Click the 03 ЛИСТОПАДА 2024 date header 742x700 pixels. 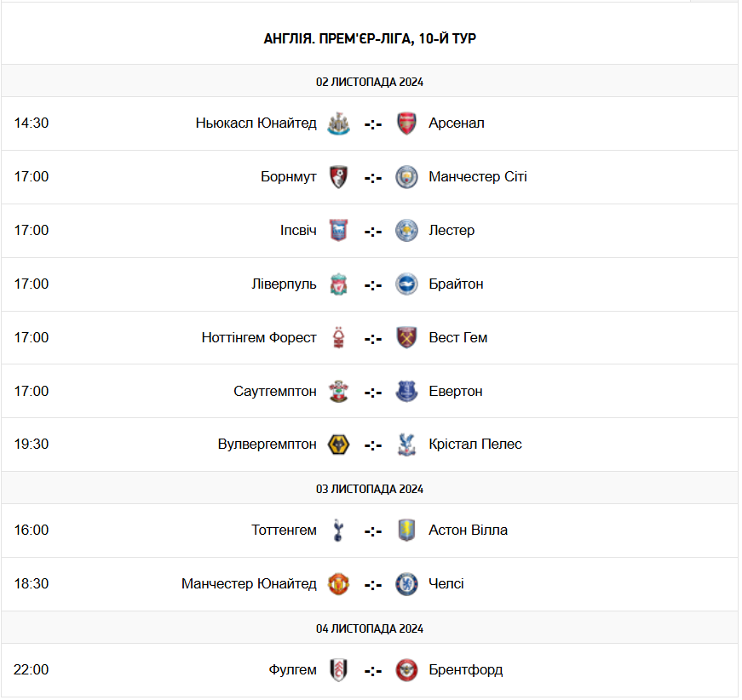[370, 489]
